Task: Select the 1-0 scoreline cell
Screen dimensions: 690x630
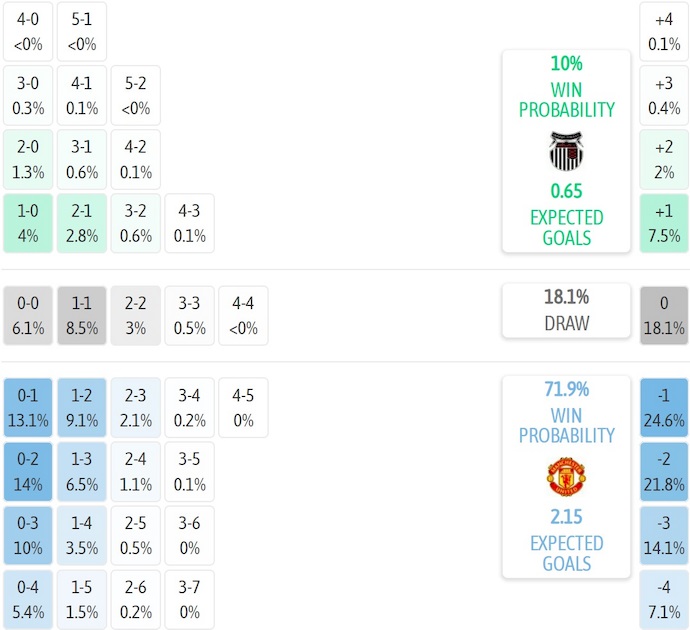Action: click(28, 223)
